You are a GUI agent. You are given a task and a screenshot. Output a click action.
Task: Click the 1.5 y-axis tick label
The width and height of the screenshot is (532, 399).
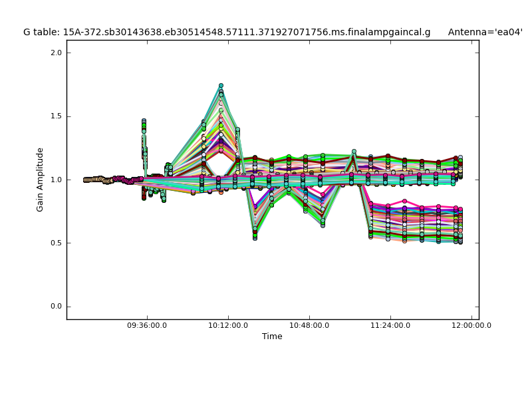[x=57, y=116]
